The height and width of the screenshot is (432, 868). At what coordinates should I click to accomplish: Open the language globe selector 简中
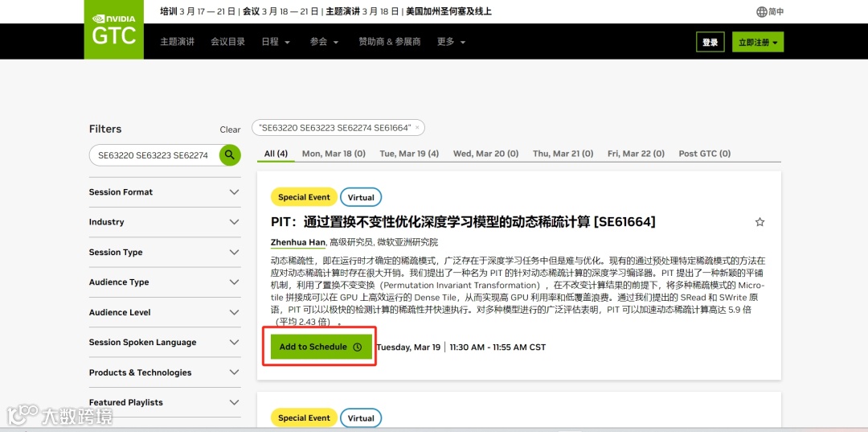click(770, 11)
